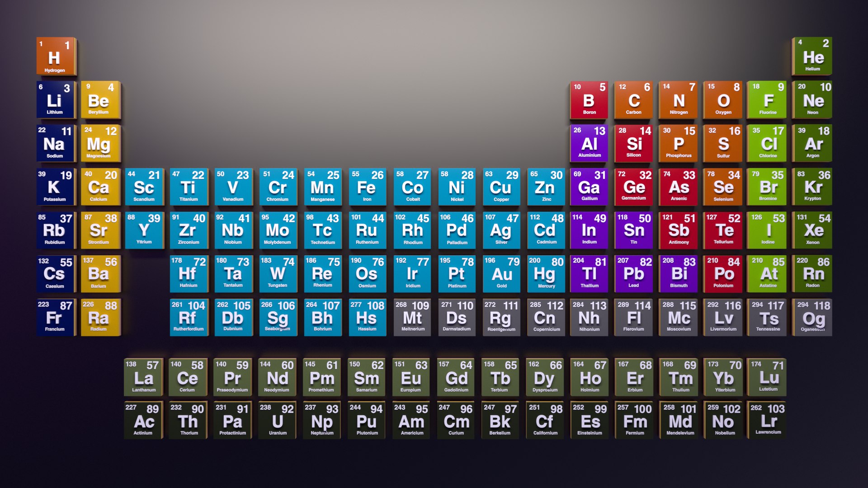Click the Lawrencium element tile
868x488 pixels.
(768, 421)
